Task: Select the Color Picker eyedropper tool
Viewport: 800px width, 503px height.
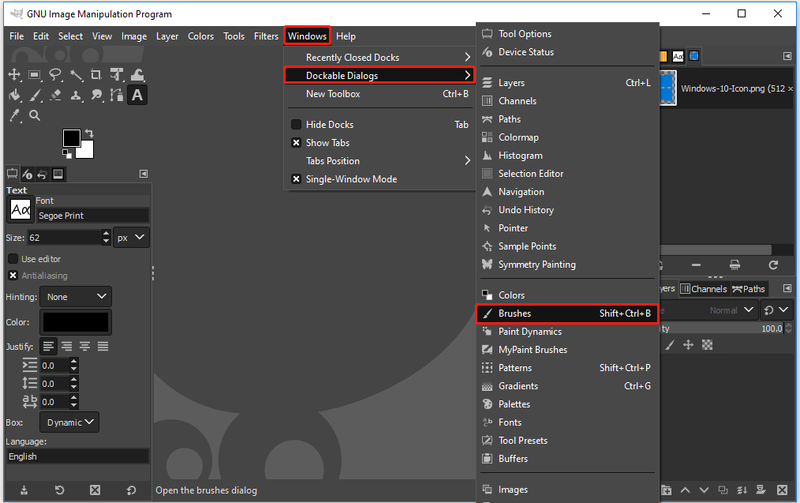Action: (14, 116)
